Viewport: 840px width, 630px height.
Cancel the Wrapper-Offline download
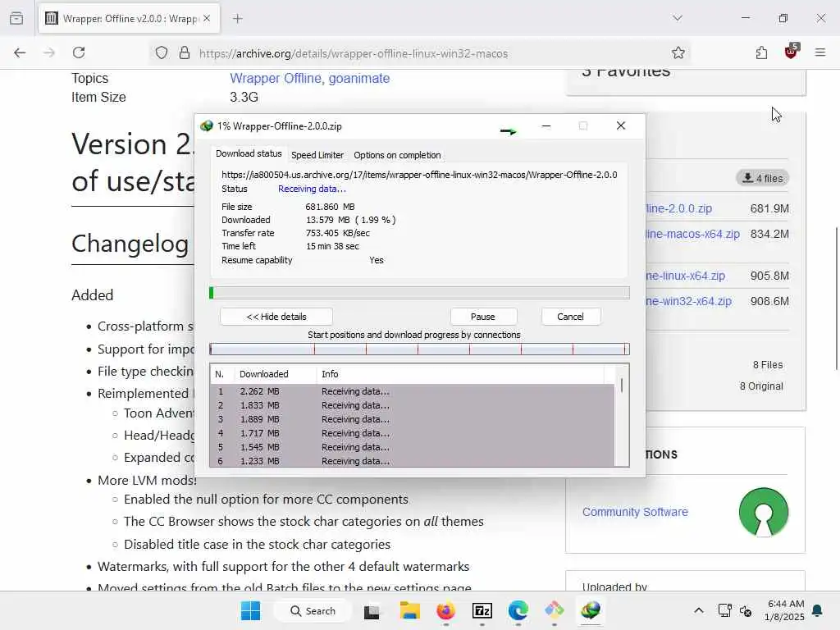tap(571, 317)
